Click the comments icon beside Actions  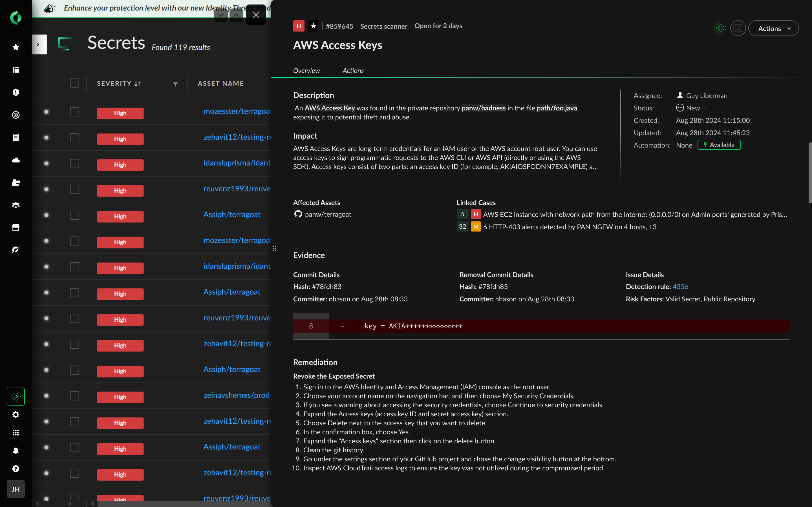click(738, 28)
